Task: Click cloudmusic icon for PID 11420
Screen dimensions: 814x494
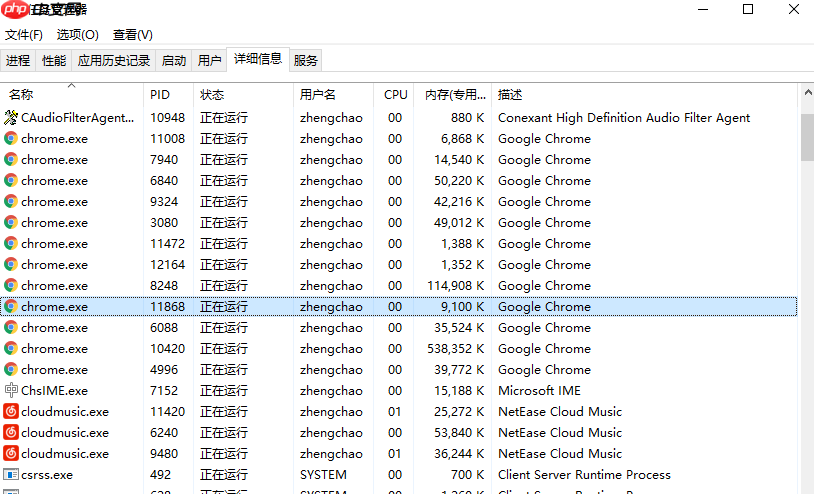Action: point(10,411)
